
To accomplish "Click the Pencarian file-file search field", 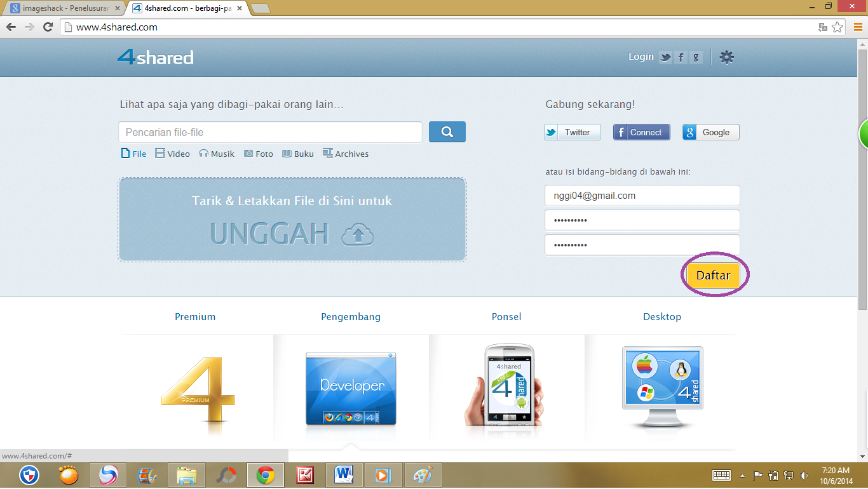I will (270, 132).
